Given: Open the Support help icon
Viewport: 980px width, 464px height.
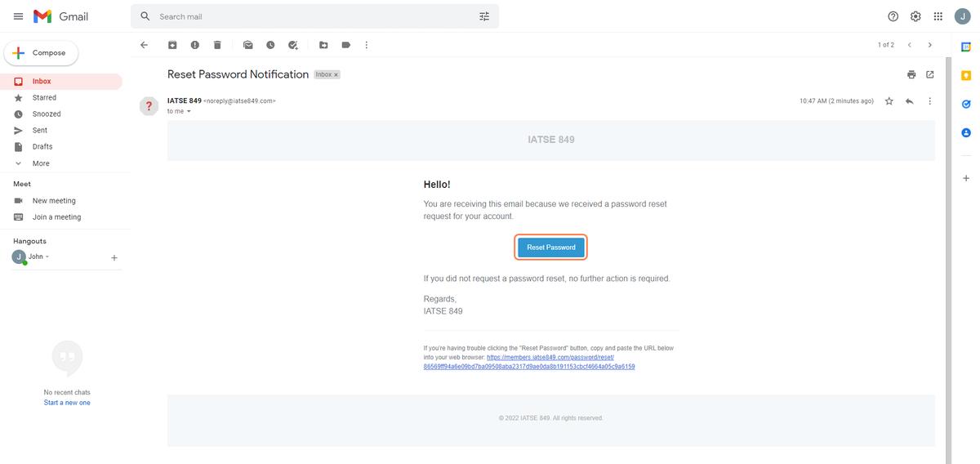Looking at the screenshot, I should [x=893, y=16].
